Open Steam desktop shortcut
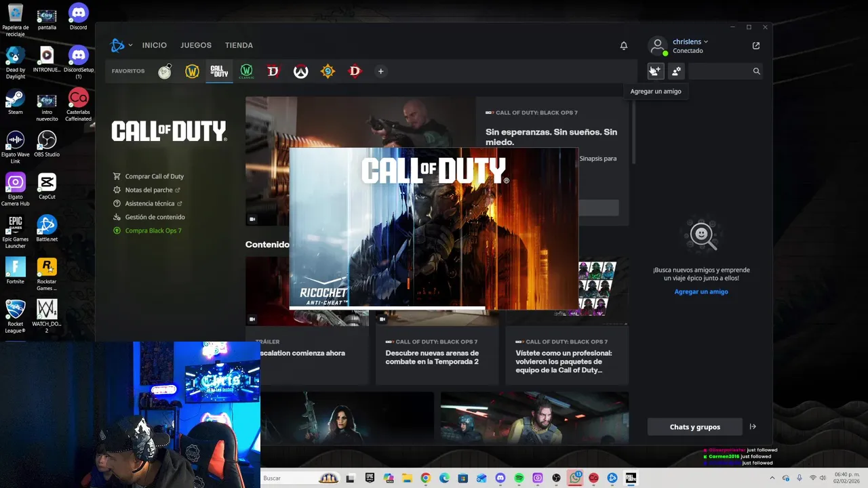Screen dimensions: 868x488 (15, 102)
